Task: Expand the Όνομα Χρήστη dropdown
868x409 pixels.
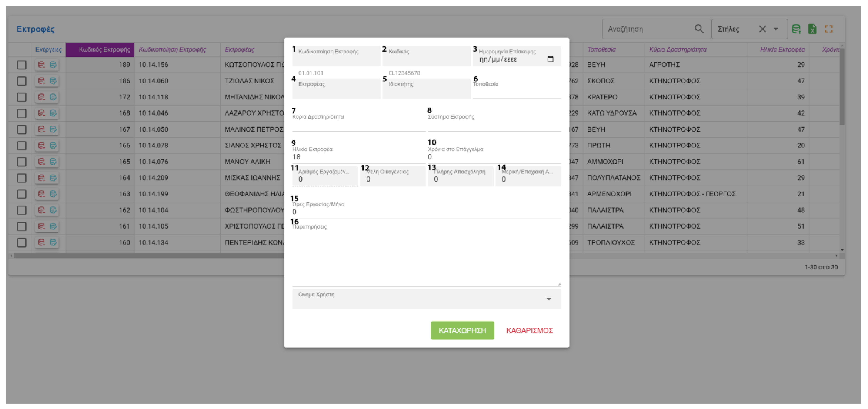Action: pyautogui.click(x=549, y=299)
